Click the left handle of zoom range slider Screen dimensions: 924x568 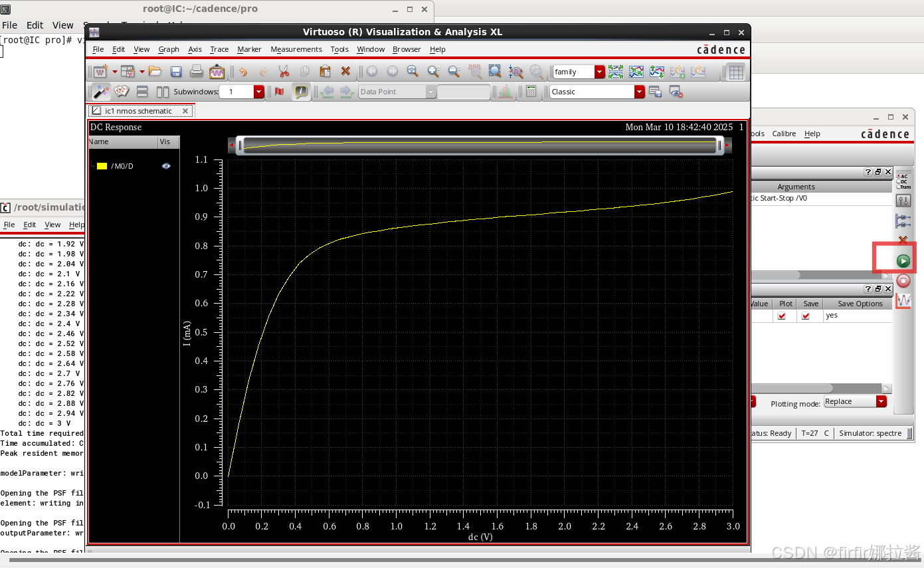point(240,145)
